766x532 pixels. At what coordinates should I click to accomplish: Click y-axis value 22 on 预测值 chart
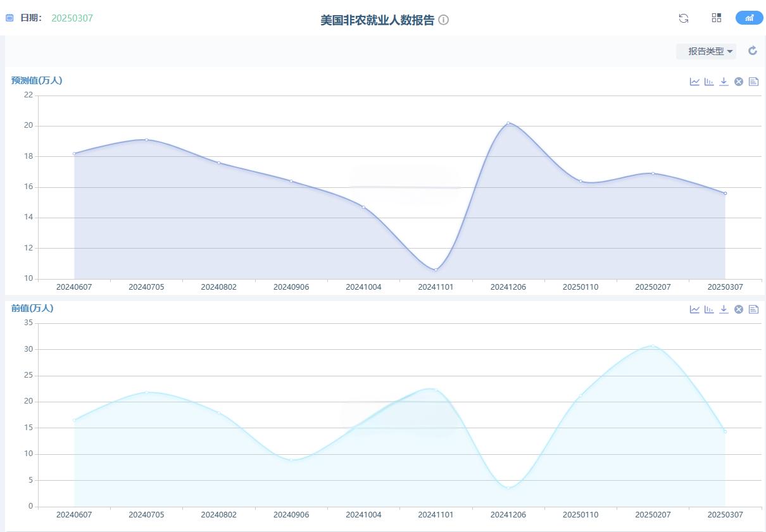[28, 95]
